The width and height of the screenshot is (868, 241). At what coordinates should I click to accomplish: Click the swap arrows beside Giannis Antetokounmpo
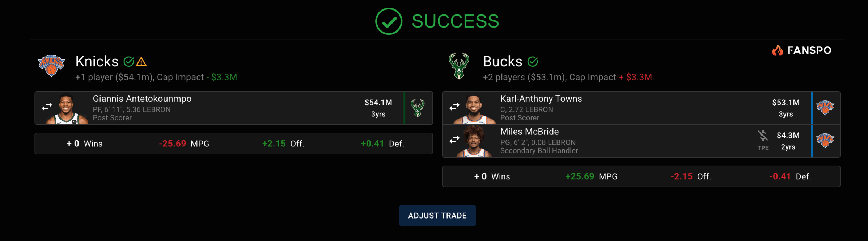click(x=47, y=107)
